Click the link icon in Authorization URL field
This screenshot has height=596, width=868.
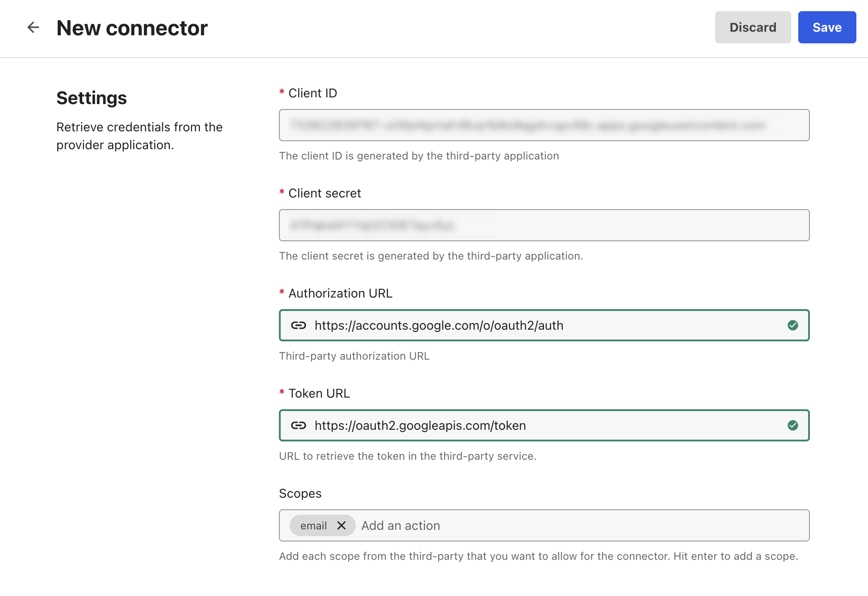click(x=299, y=325)
